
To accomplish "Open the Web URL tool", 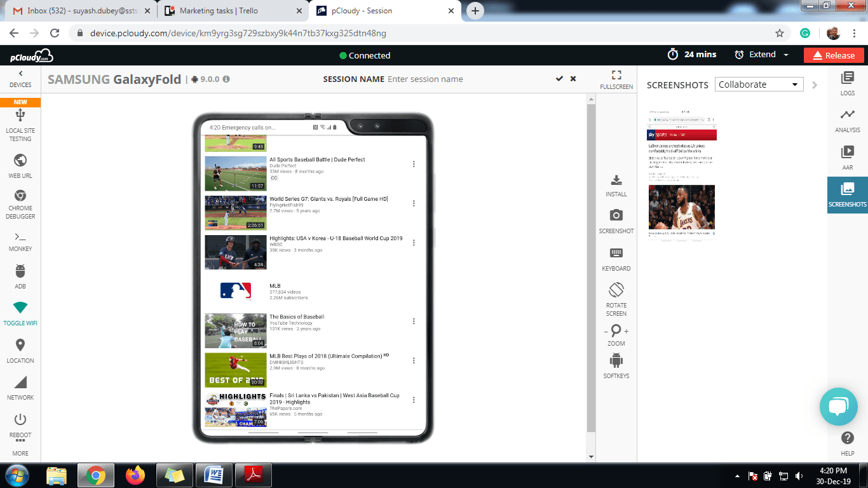I will click(20, 166).
